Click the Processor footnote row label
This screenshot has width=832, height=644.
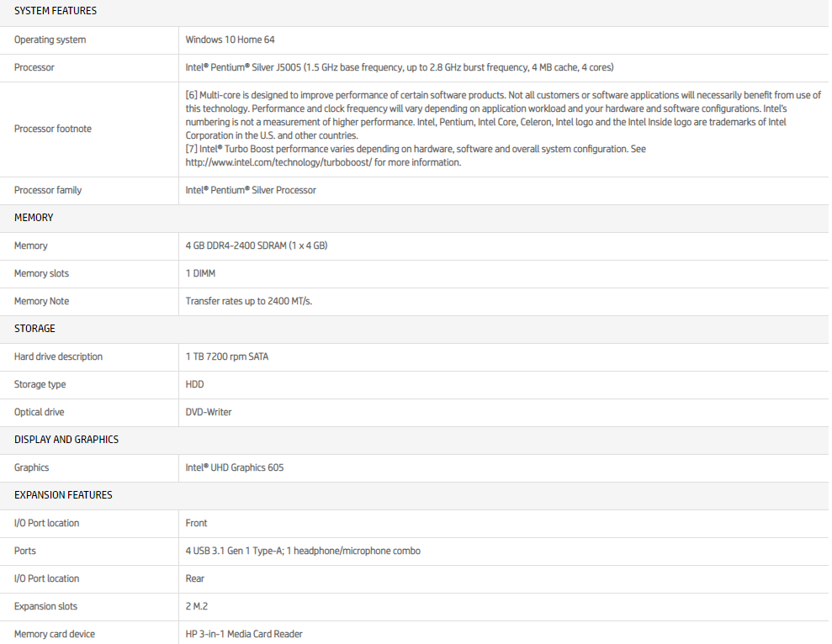pos(53,129)
